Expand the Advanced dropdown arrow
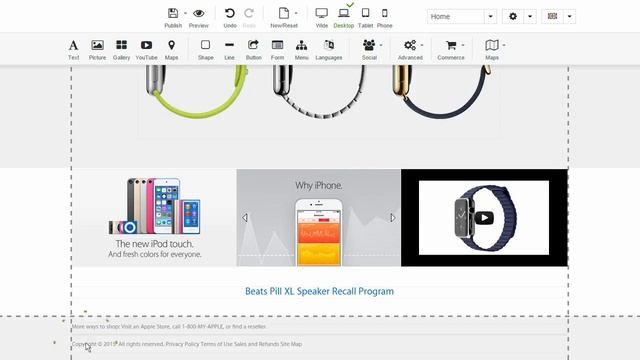Screen dimensions: 640x360 422,45
